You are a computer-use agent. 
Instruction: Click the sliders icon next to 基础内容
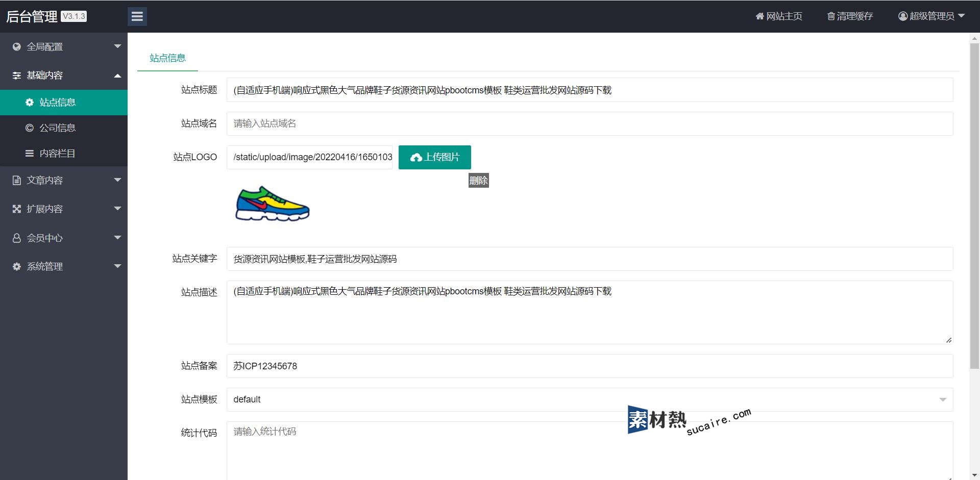(x=17, y=75)
